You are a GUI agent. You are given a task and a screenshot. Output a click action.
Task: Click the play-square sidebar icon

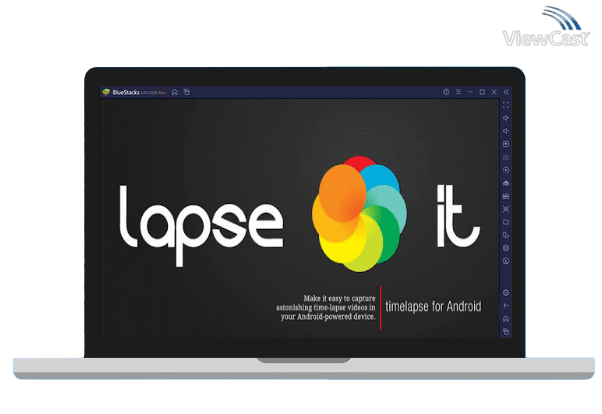tap(506, 144)
